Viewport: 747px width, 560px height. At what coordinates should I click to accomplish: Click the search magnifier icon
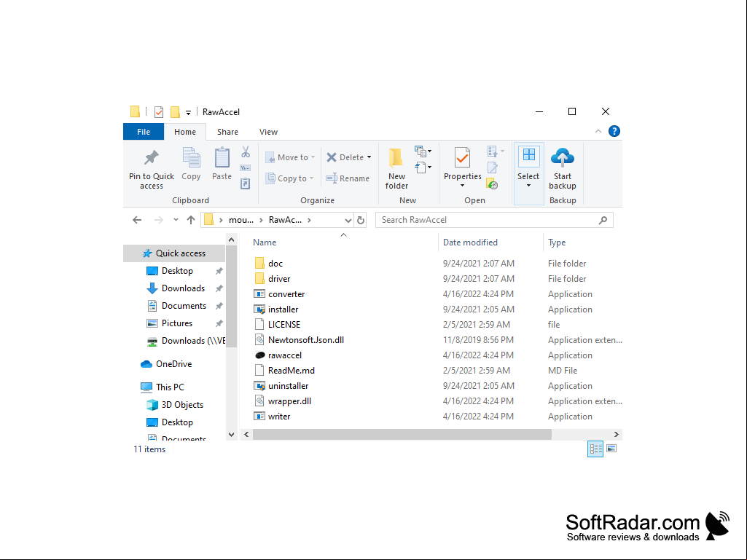point(603,220)
